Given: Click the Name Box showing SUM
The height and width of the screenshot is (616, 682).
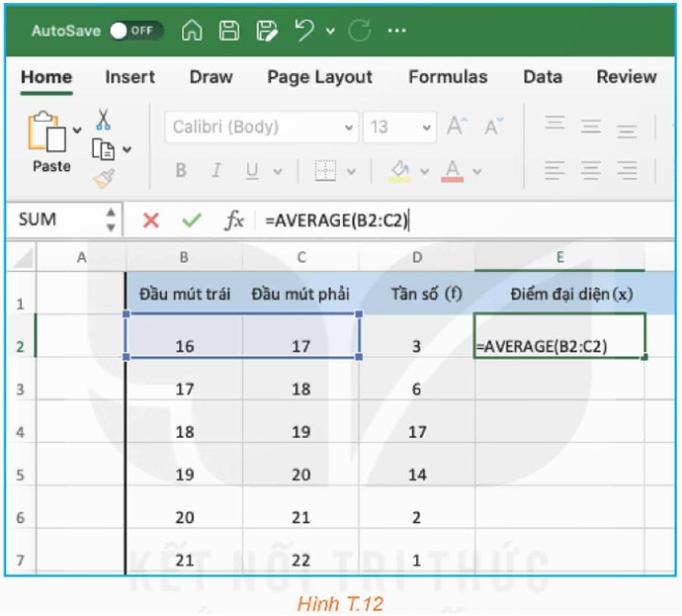Looking at the screenshot, I should click(56, 220).
